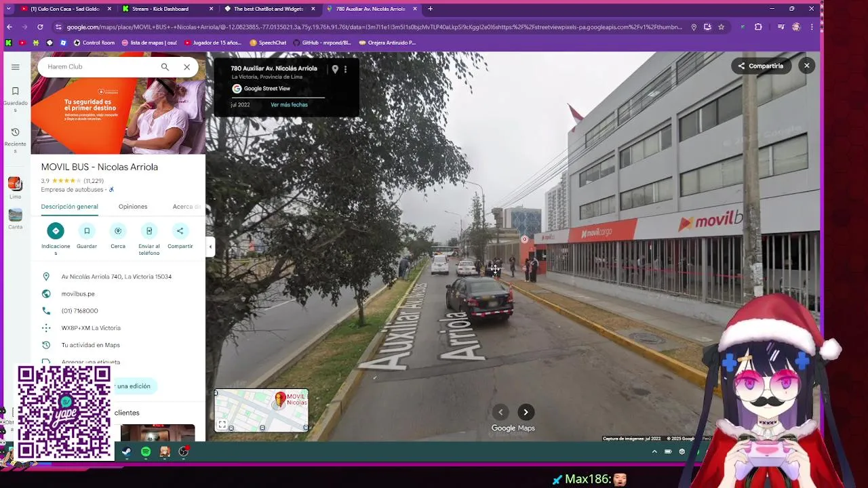
Task: Copy the plus code WX8P+XM La Victoria
Action: 91,328
